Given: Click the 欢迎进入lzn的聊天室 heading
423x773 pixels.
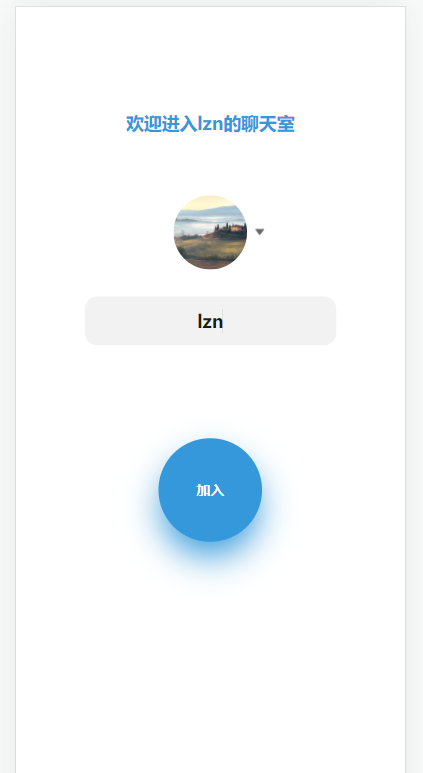Looking at the screenshot, I should click(210, 124).
